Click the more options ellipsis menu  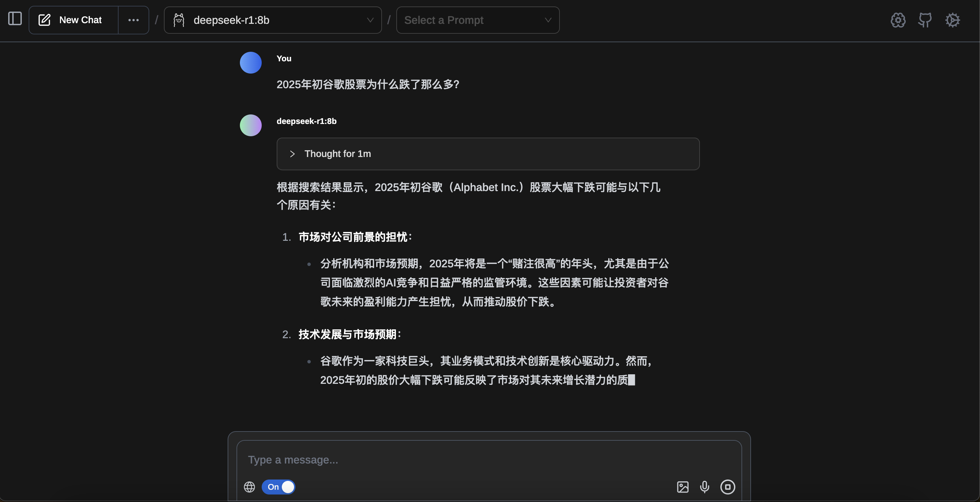[133, 20]
